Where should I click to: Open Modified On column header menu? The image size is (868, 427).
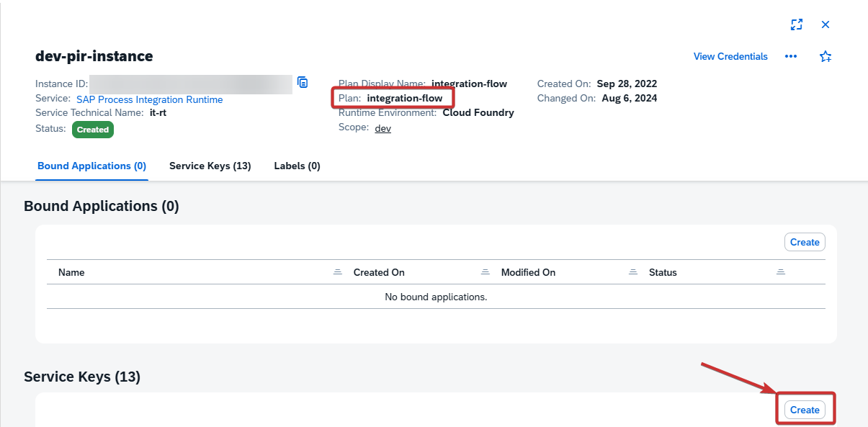[633, 272]
